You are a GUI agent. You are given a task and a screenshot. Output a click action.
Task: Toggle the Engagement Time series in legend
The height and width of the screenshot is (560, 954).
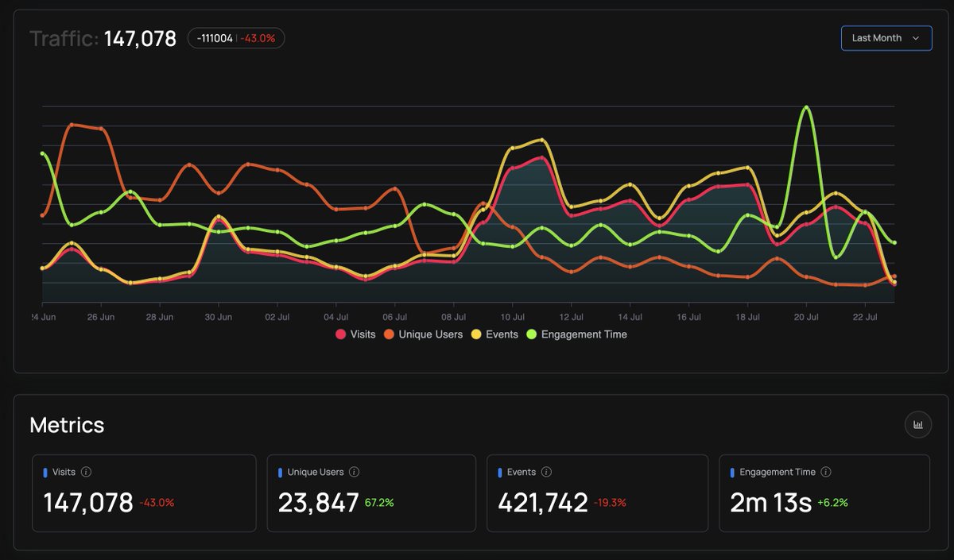577,334
